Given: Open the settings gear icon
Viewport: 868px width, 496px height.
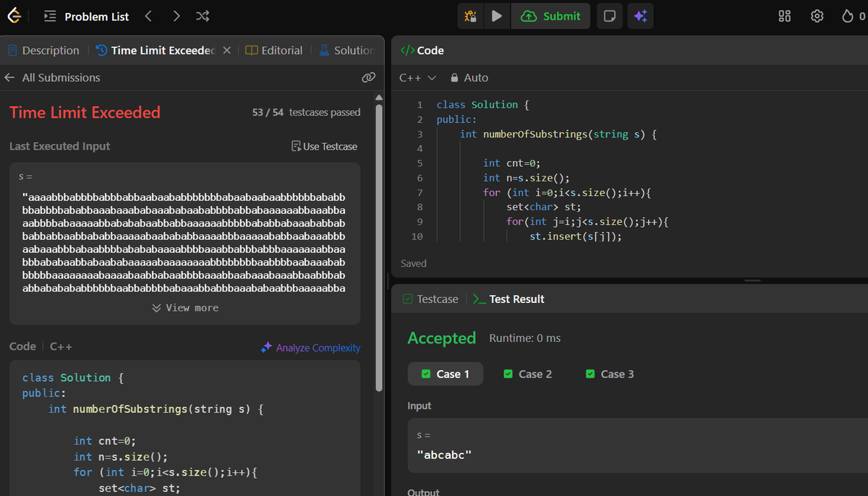Looking at the screenshot, I should pyautogui.click(x=817, y=16).
